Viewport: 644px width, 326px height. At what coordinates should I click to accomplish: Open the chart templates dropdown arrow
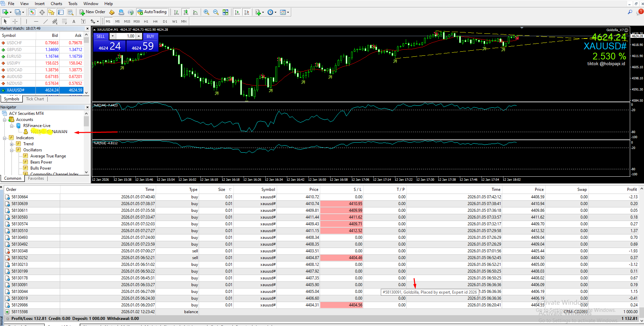[288, 12]
